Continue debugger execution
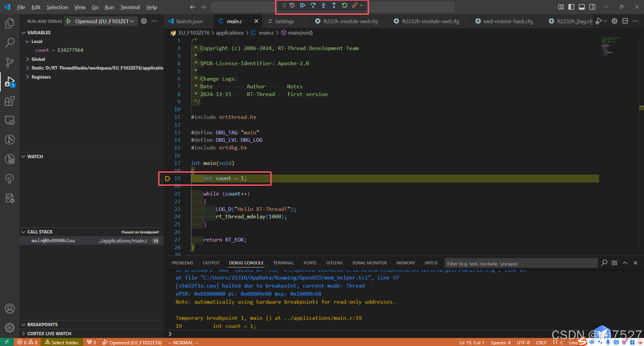Screen dimensions: 644x346 pos(303,5)
